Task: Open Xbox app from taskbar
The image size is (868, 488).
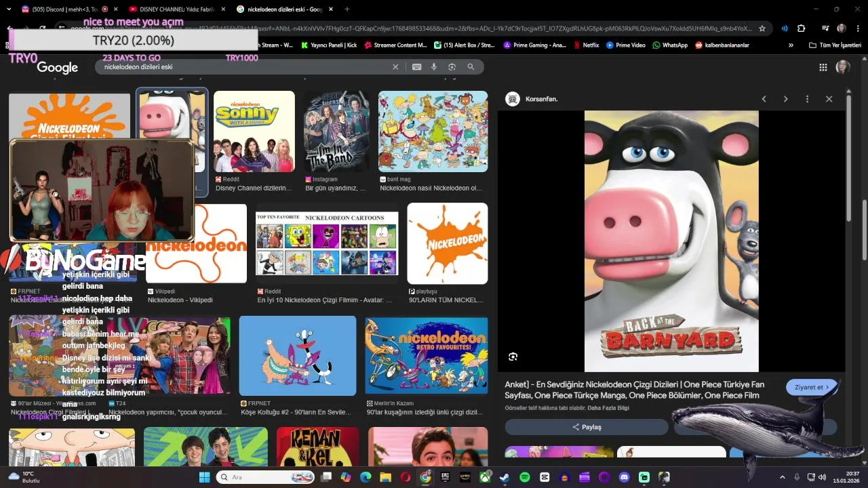Action: tap(485, 477)
